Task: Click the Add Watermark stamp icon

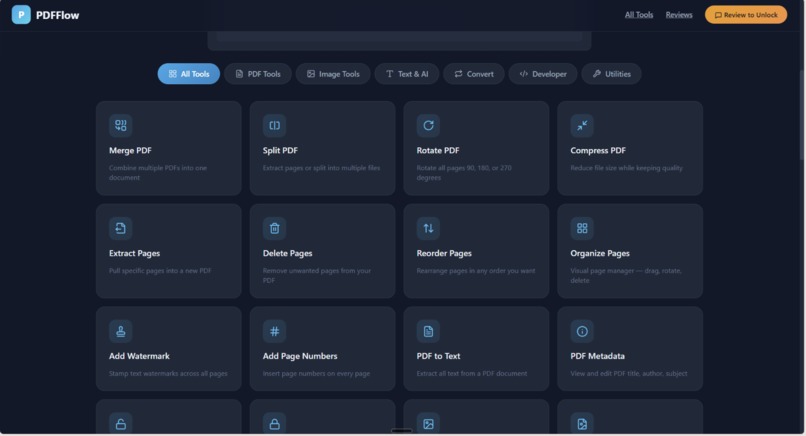Action: pyautogui.click(x=120, y=331)
